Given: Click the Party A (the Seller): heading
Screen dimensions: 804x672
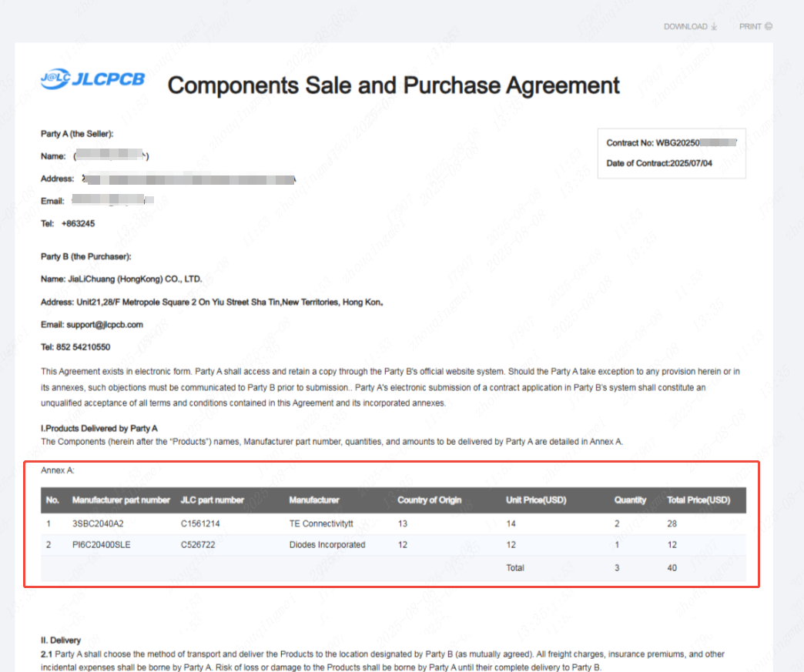Looking at the screenshot, I should pos(77,134).
